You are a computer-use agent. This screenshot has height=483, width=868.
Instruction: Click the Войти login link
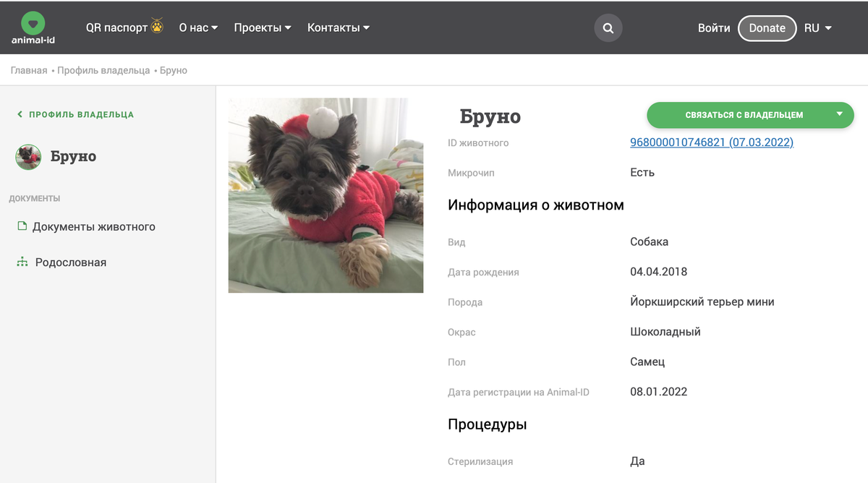[714, 27]
